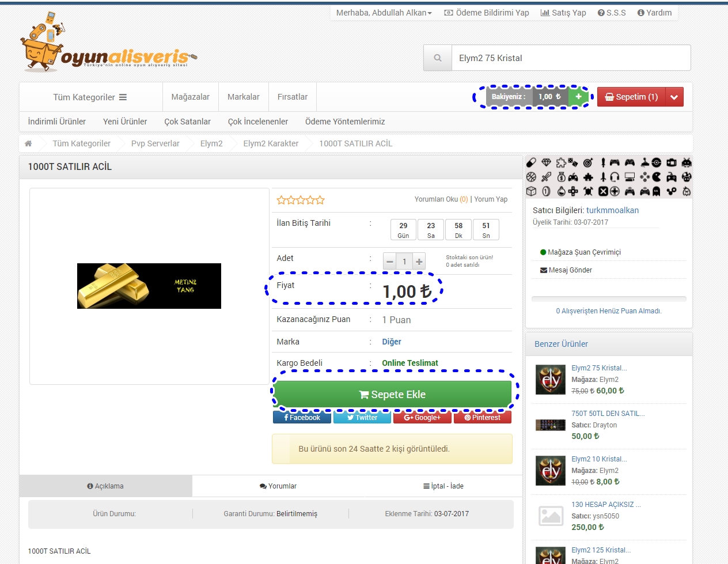Share the product on Twitter
This screenshot has height=564, width=728.
coord(362,418)
